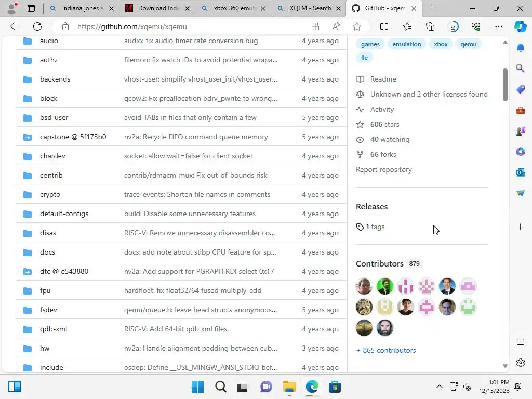Image resolution: width=532 pixels, height=399 pixels.
Task: Activate Read aloud icon
Action: coord(336,26)
